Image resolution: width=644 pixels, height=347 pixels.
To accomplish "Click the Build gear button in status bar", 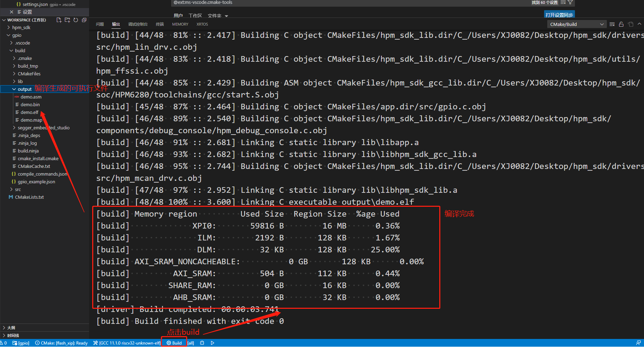I will pos(174,343).
